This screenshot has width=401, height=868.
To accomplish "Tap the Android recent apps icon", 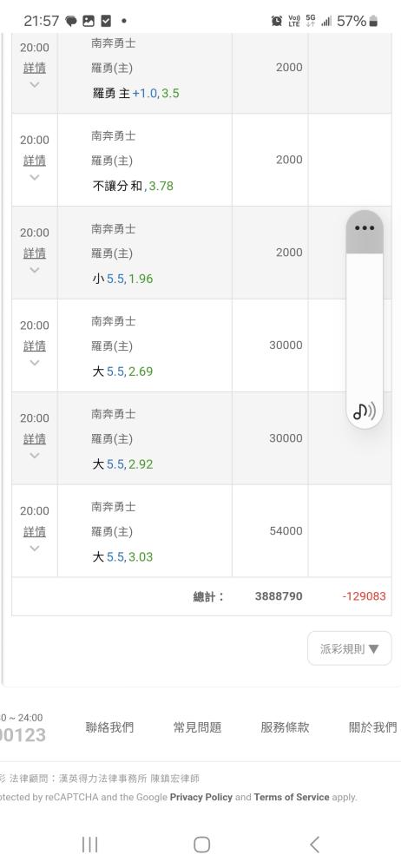I will tap(89, 845).
